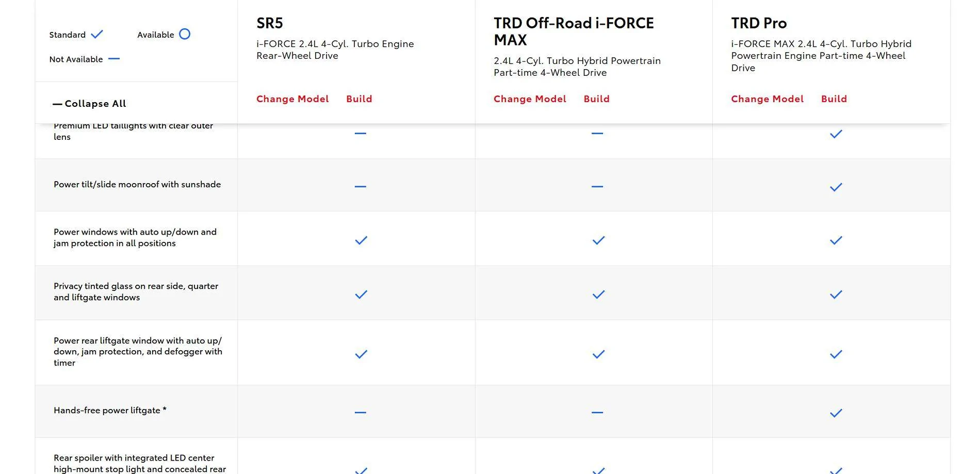Click Standard checkmark icon in legend
Viewport: 980px width, 474px height.
click(97, 35)
